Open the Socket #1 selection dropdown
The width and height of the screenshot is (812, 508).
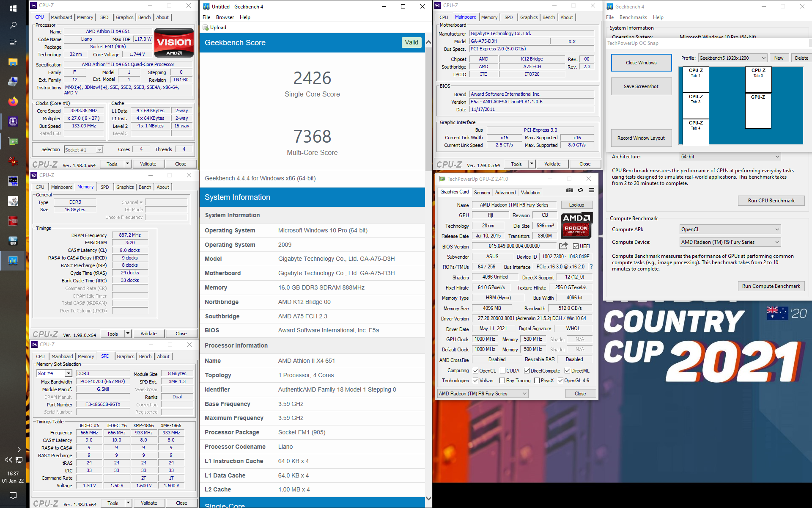click(83, 150)
